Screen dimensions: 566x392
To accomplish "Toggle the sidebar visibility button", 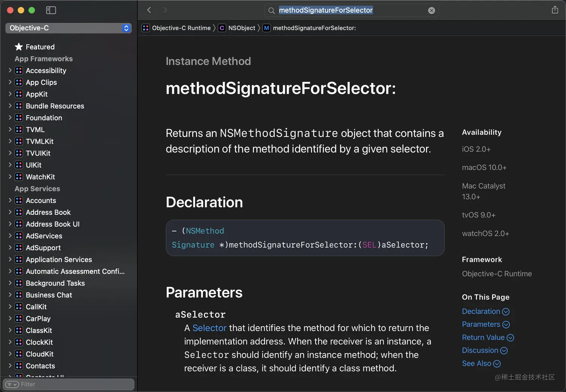I will coord(51,10).
